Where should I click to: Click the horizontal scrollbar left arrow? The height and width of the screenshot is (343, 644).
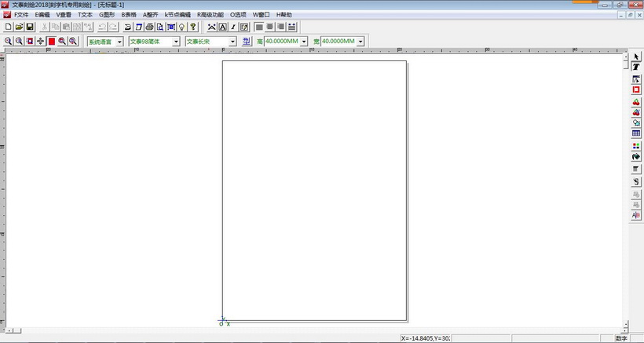pyautogui.click(x=9, y=330)
